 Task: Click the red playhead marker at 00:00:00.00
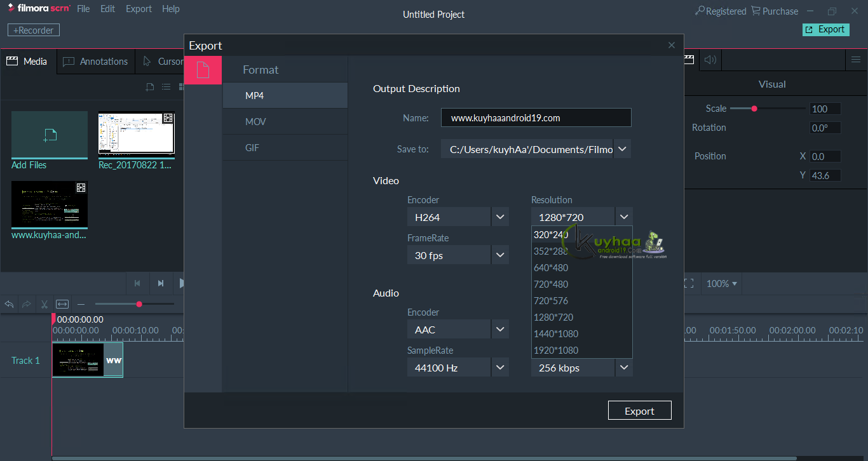pyautogui.click(x=54, y=319)
